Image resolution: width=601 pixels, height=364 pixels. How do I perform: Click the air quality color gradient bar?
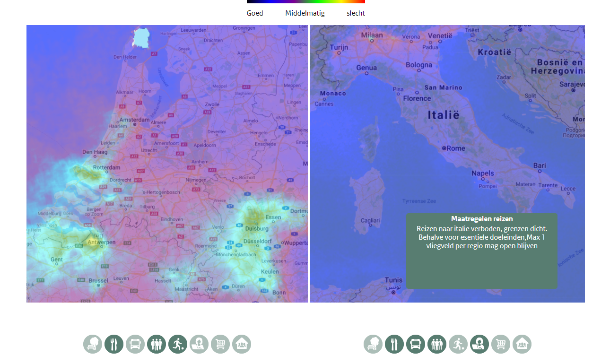pos(306,1)
